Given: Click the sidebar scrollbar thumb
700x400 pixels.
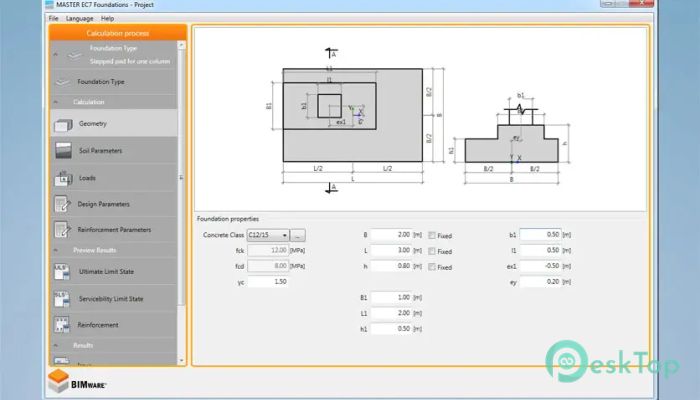Looking at the screenshot, I should click(x=181, y=179).
